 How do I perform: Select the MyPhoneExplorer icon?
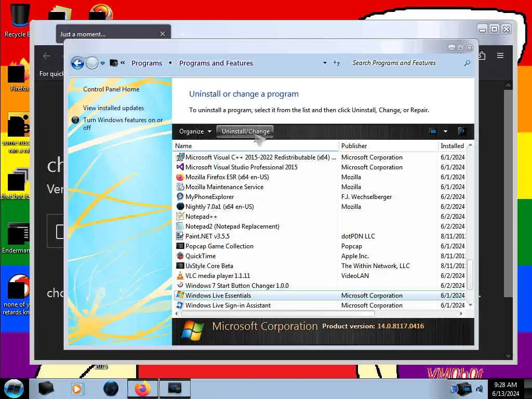(x=180, y=196)
